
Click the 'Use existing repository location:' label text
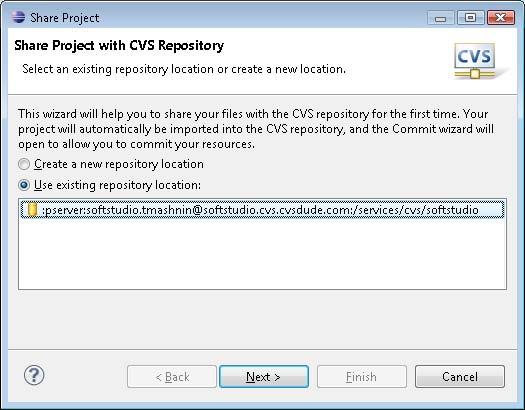tap(117, 185)
